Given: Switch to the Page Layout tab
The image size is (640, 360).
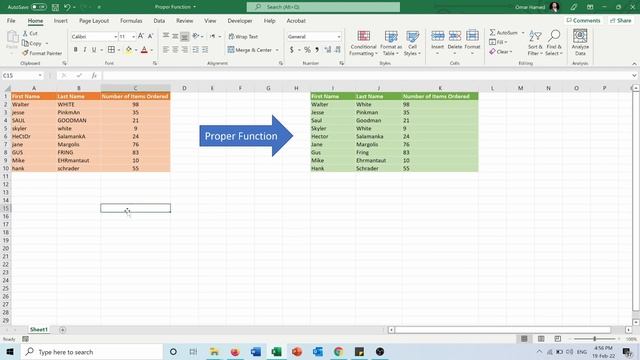Looking at the screenshot, I should click(x=94, y=20).
